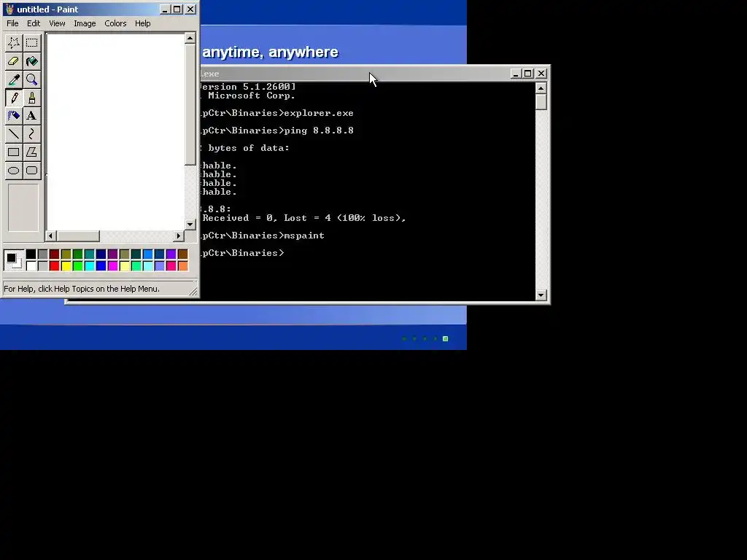Select the Free-Form Select tool in Paint
Viewport: 747px width, 560px height.
13,43
